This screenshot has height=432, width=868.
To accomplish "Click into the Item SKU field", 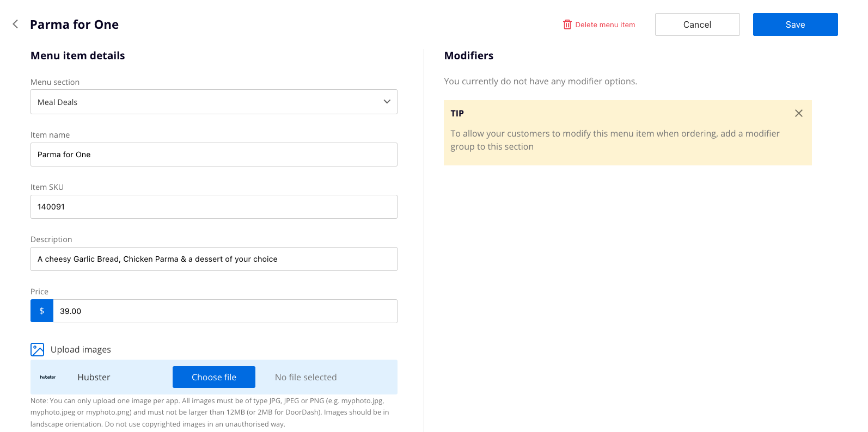I will [213, 207].
